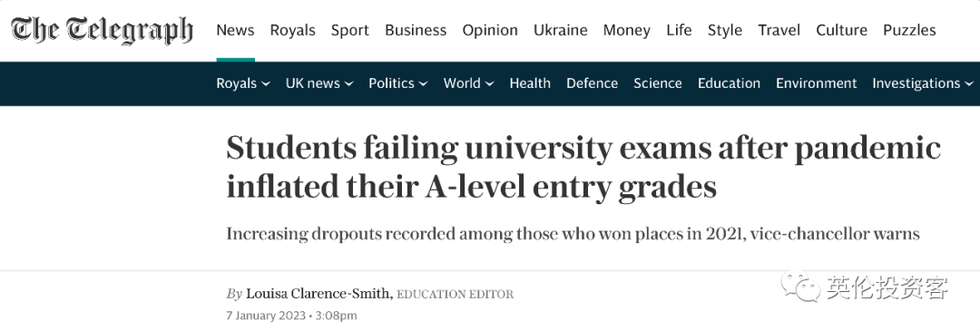Click The Telegraph logo

(x=102, y=30)
